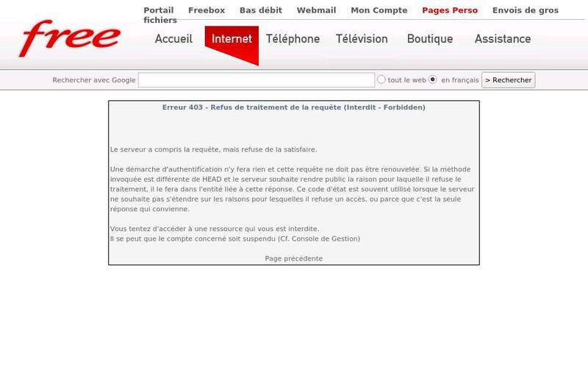Select the 'en français' radio button
Viewport: 588px width, 368px height.
pyautogui.click(x=433, y=79)
